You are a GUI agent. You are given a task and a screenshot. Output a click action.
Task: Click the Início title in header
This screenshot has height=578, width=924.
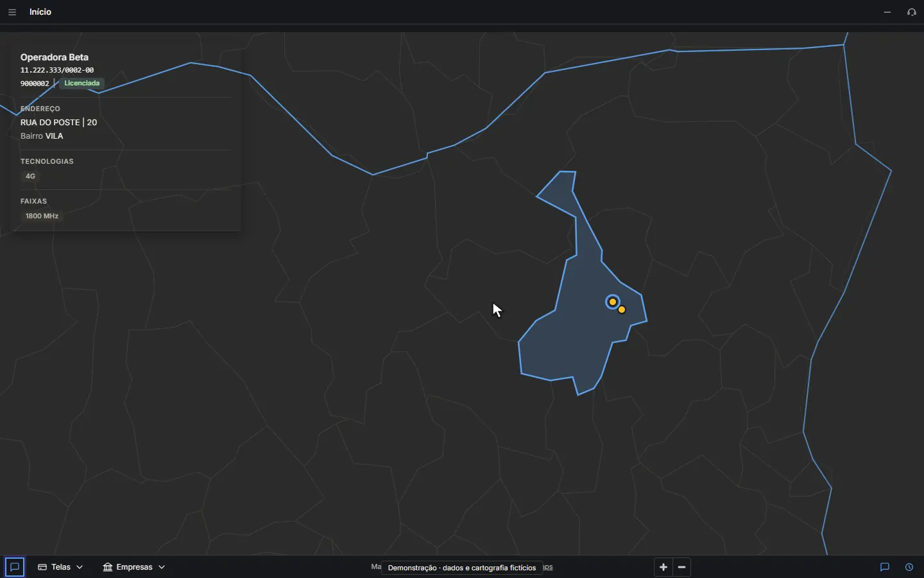point(40,12)
